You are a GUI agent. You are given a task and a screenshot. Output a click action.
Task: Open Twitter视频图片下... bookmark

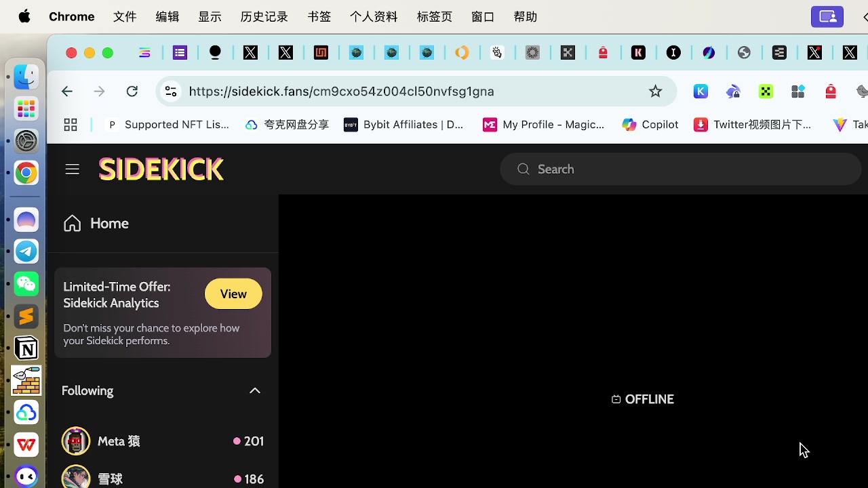point(753,125)
